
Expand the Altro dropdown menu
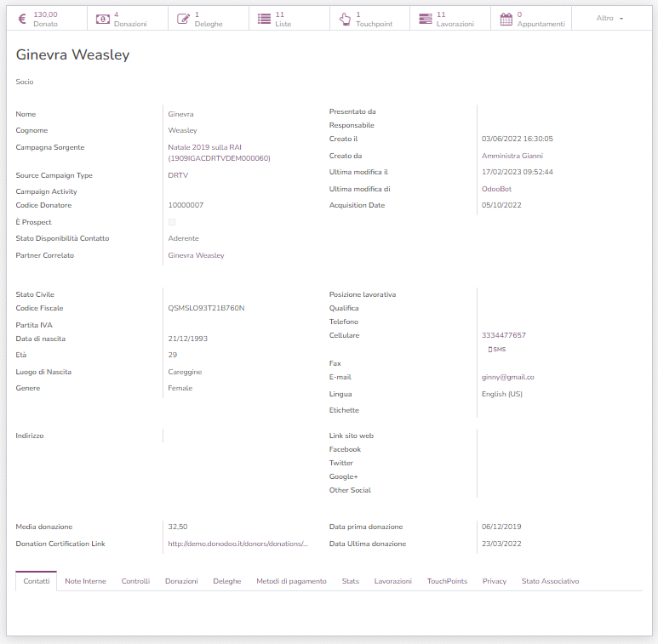[609, 19]
